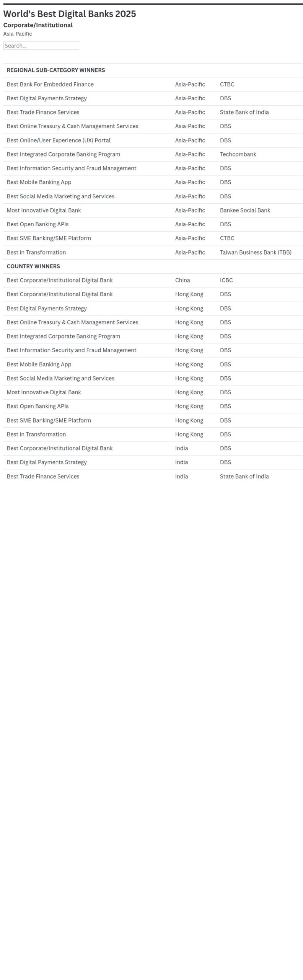Select the ICBC winner cell

coord(226,280)
